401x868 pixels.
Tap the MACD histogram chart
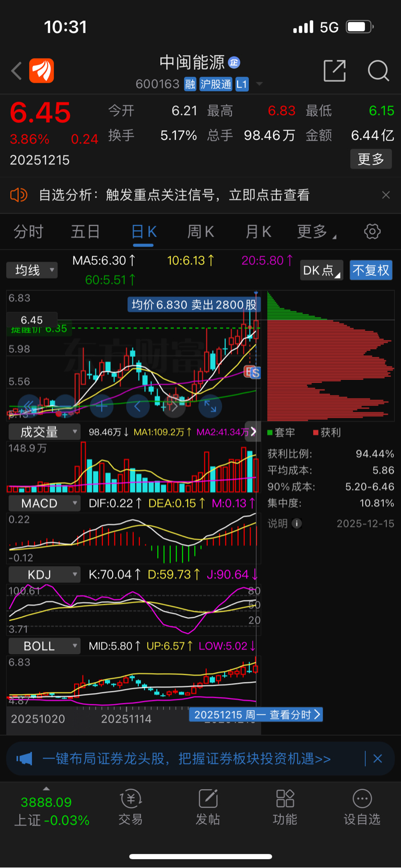pos(133,539)
